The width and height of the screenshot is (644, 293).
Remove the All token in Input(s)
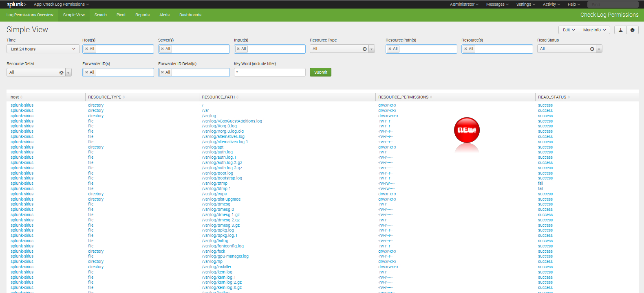(x=238, y=49)
